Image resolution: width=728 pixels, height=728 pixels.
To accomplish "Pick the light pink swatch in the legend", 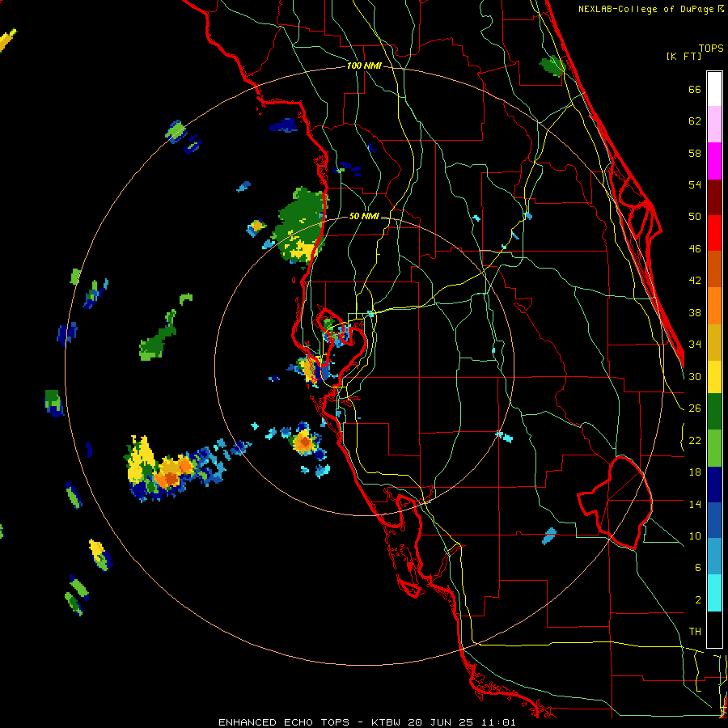I will (714, 124).
